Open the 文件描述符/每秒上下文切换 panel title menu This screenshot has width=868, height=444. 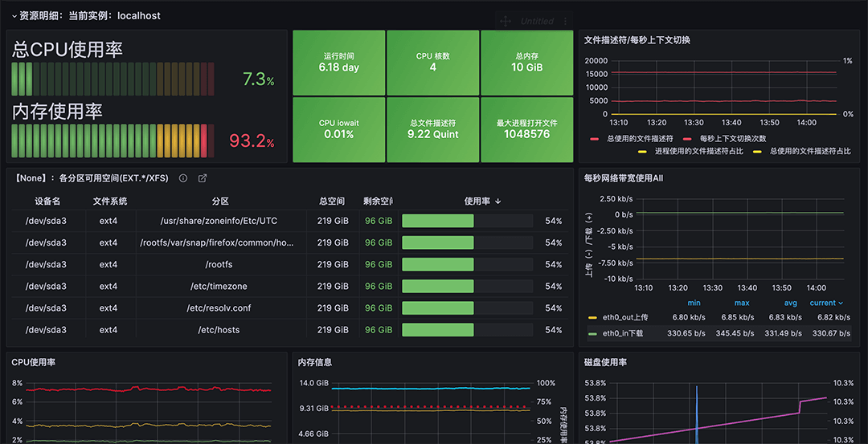point(637,40)
